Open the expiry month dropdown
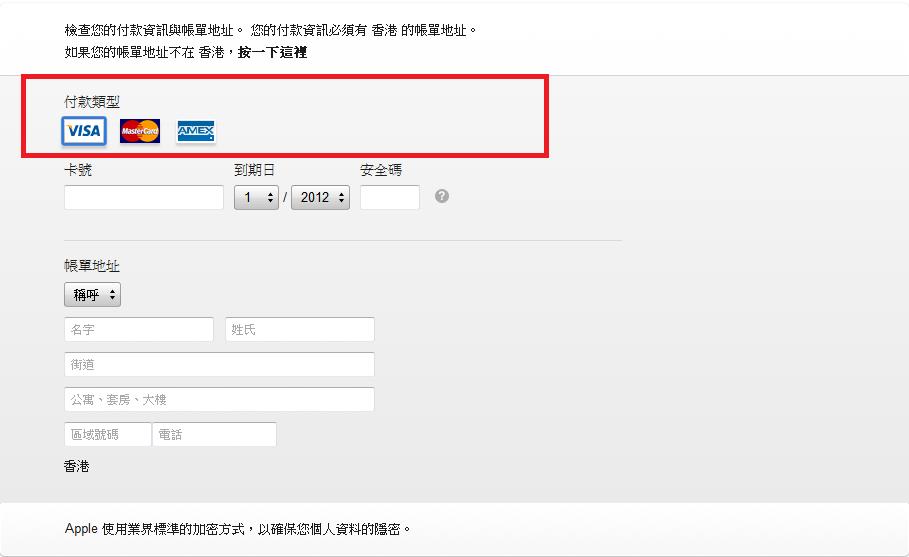Screen dimensions: 909x557 (256, 198)
